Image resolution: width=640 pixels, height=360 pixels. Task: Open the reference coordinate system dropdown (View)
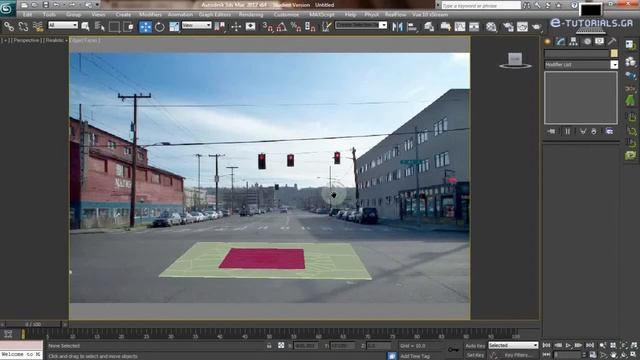[196, 25]
